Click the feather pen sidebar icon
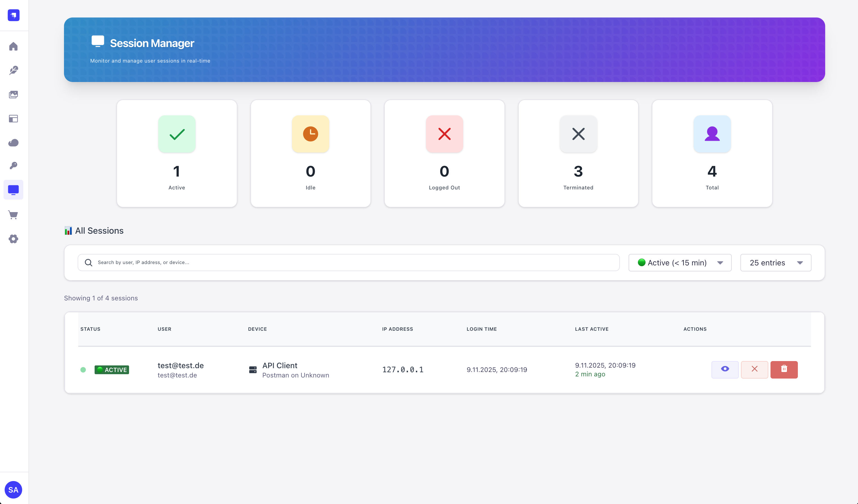Viewport: 858px width, 504px height. [13, 71]
